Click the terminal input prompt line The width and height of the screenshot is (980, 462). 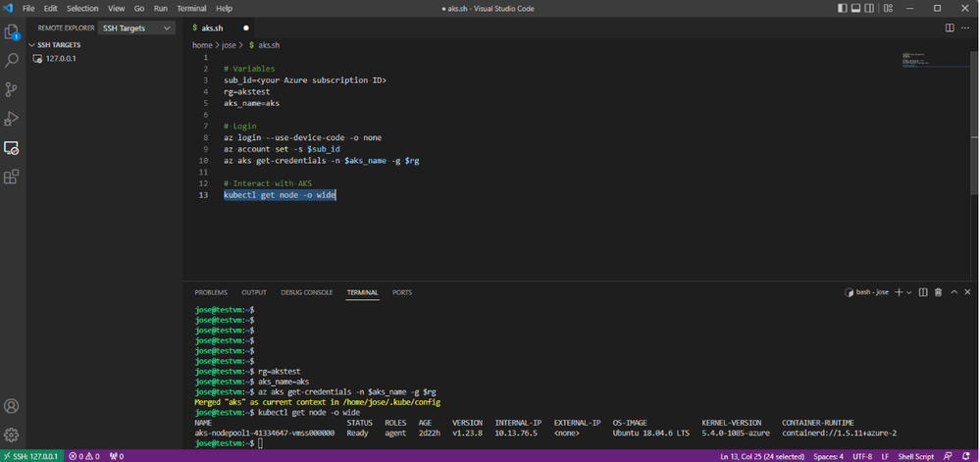click(x=230, y=442)
